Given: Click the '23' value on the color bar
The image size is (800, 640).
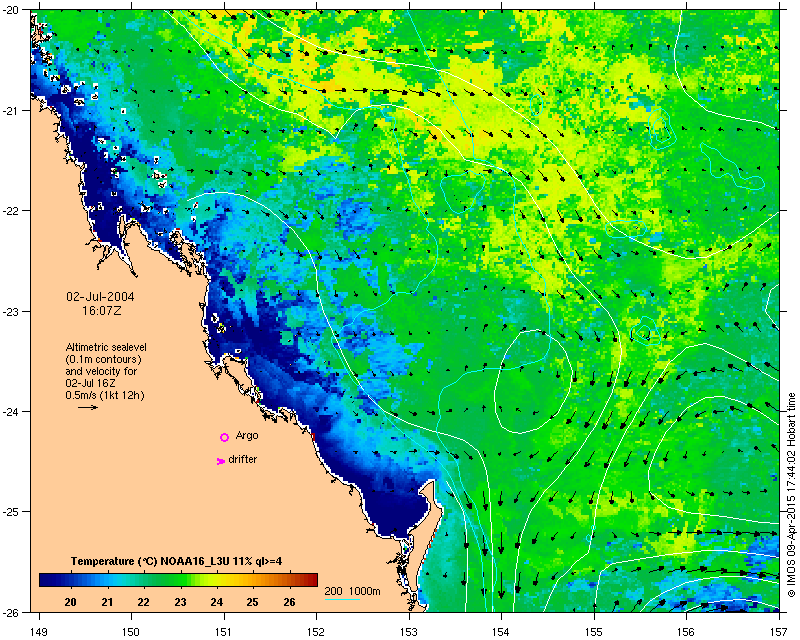Looking at the screenshot, I should pyautogui.click(x=180, y=602).
